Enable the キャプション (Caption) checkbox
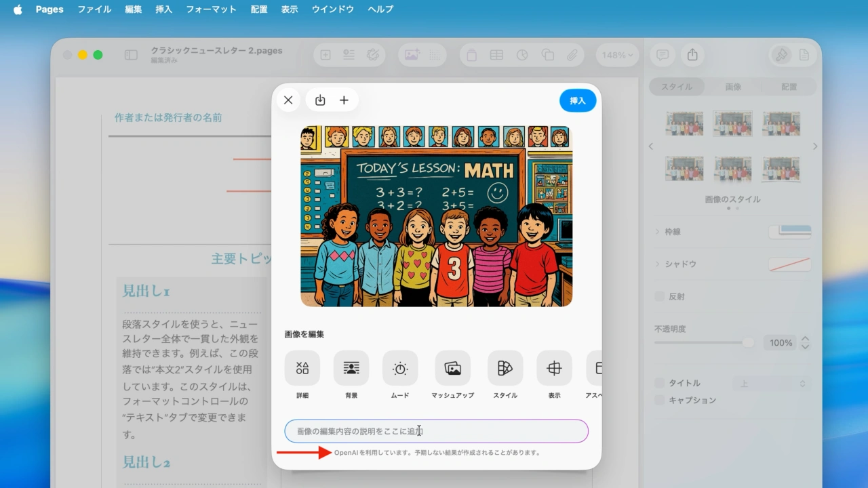The width and height of the screenshot is (868, 488). click(x=658, y=401)
